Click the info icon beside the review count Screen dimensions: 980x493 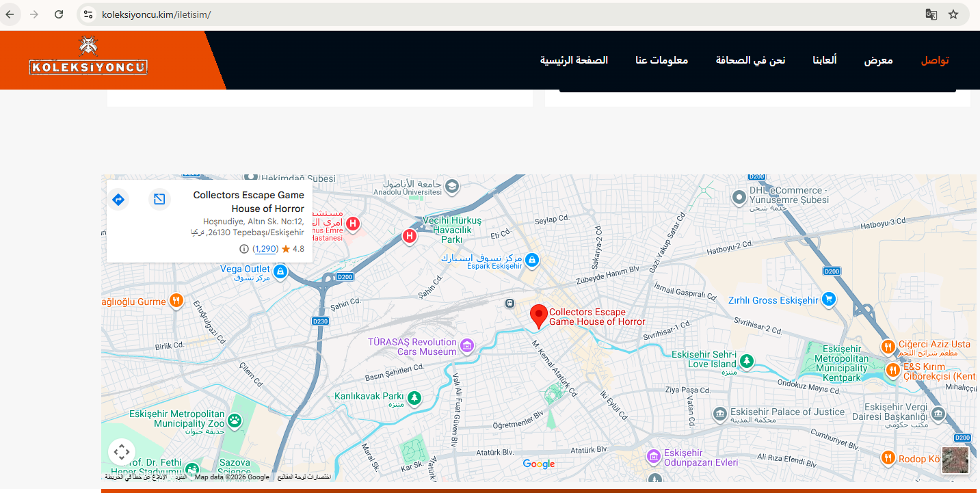[244, 249]
